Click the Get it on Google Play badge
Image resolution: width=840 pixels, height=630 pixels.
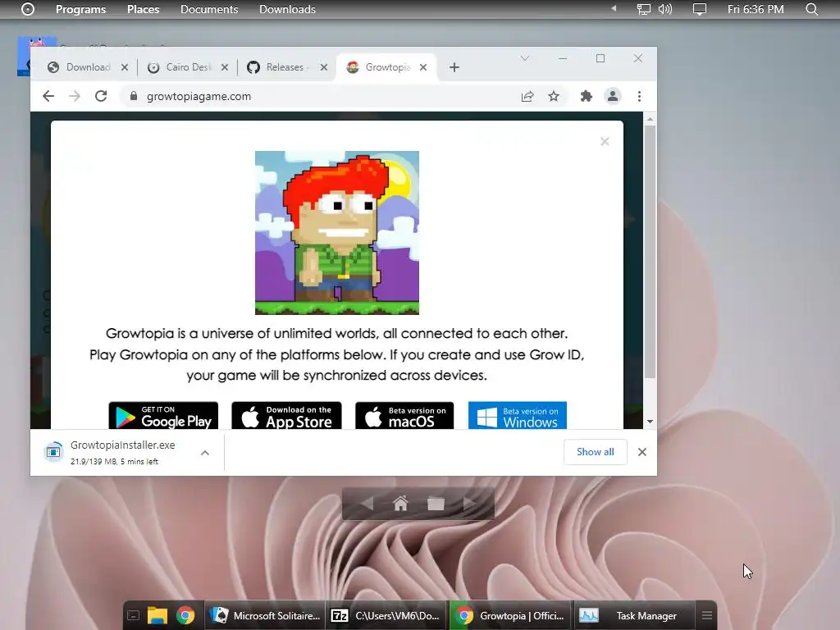point(163,416)
